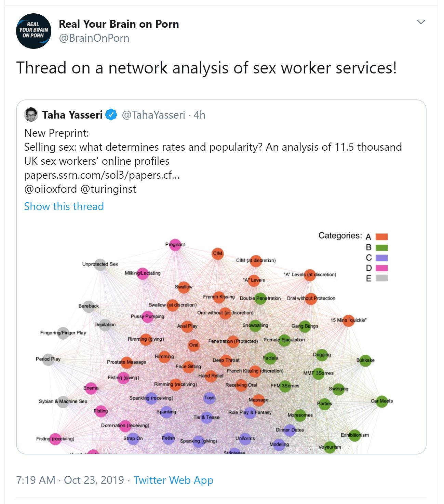The height and width of the screenshot is (504, 444).
Task: Open the Twitter Web App link
Action: [x=173, y=480]
